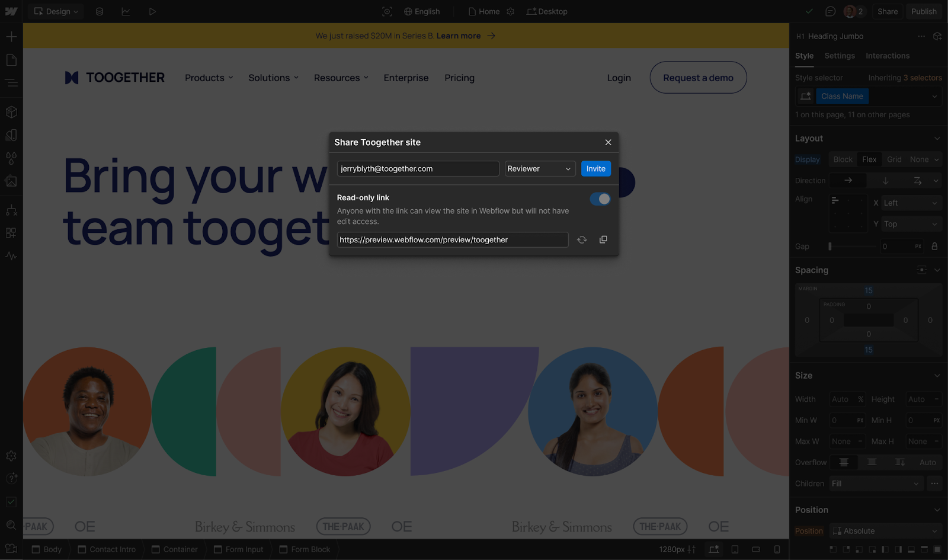This screenshot has height=560, width=948.
Task: Open the Reviewer role dropdown
Action: click(x=540, y=169)
